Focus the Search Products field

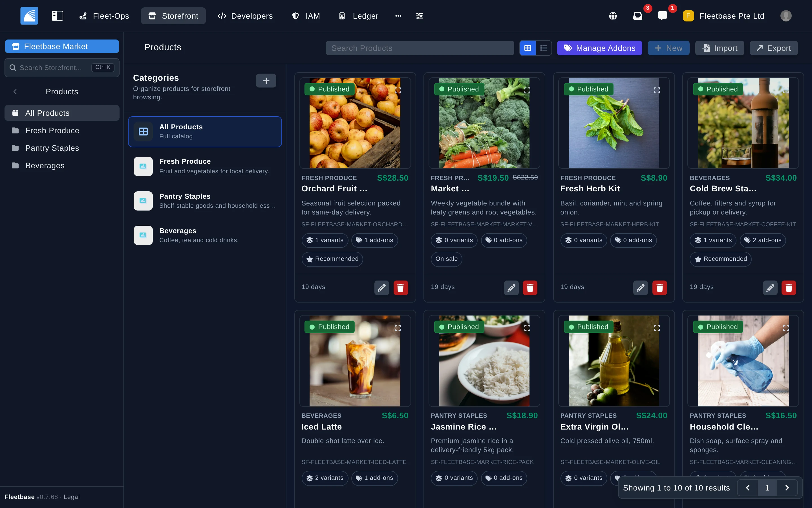click(420, 48)
